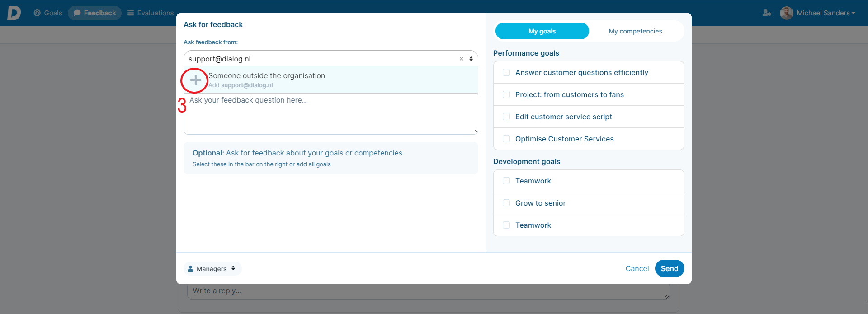Screen dimensions: 868x314
Task: Open the Evaluations navigation item
Action: pyautogui.click(x=151, y=13)
